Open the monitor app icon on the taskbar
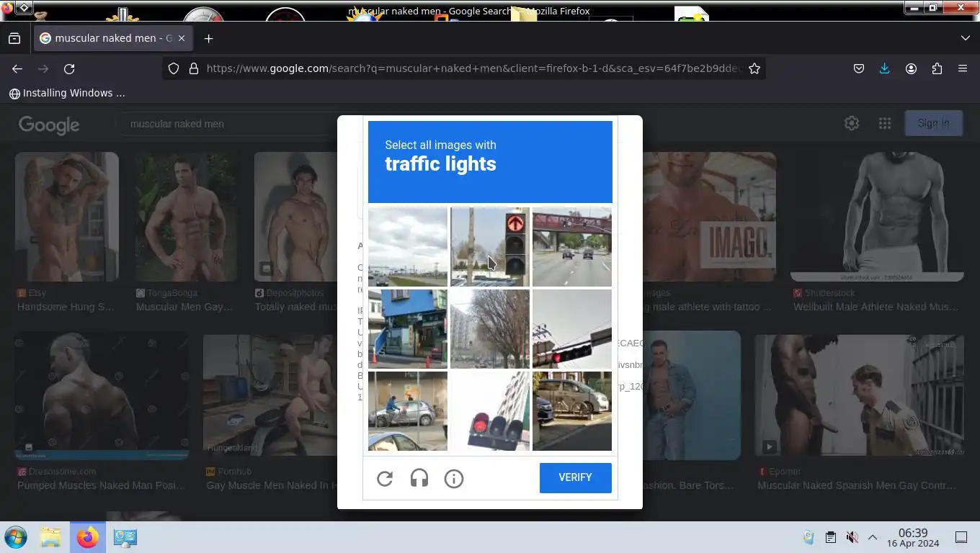The height and width of the screenshot is (553, 980). point(125,537)
